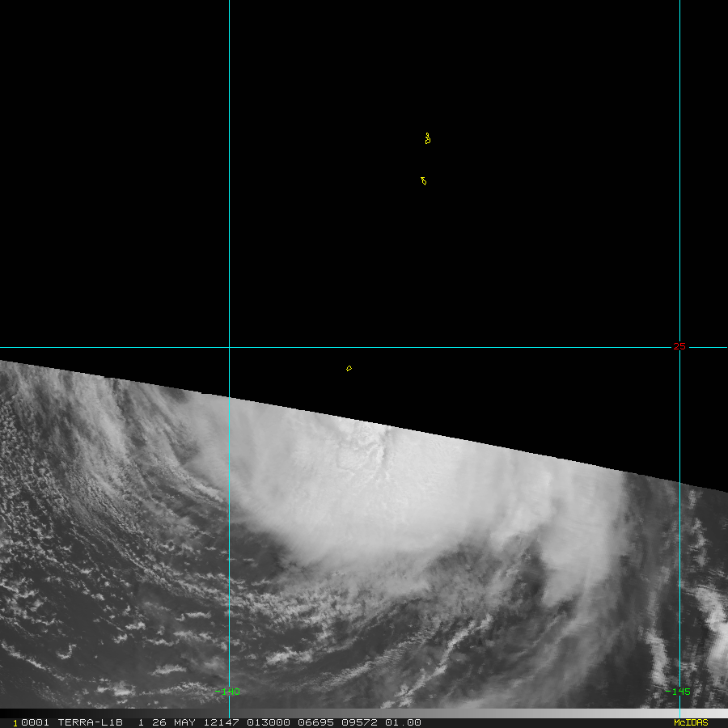
Task: Click the 06695 value in footer
Action: pos(315,722)
